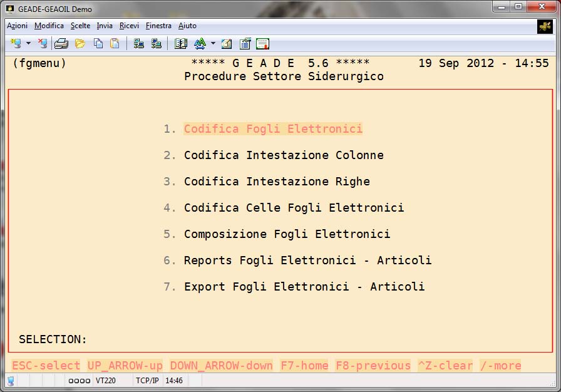
Task: Click the printer icon in the toolbar
Action: pyautogui.click(x=61, y=44)
